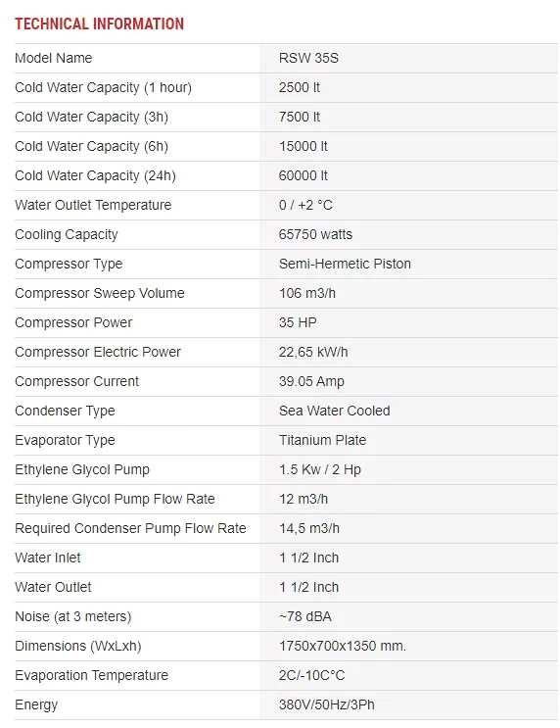Click the Ethylene Glycol Pump Flow Rate label
Screen dimensions: 560x728
pyautogui.click(x=116, y=499)
